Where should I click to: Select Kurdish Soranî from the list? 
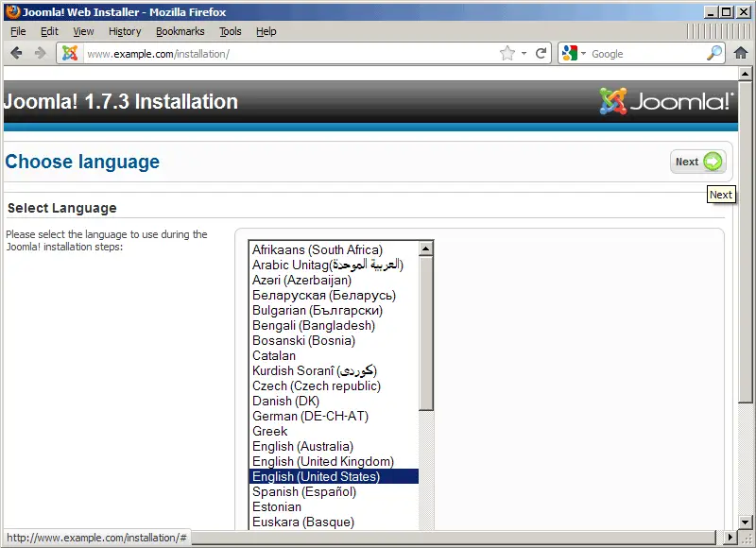pos(334,370)
